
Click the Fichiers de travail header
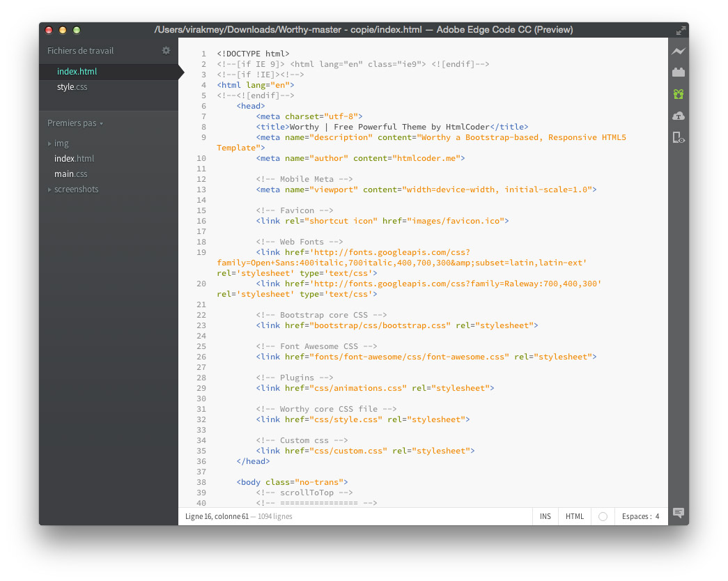(x=80, y=51)
